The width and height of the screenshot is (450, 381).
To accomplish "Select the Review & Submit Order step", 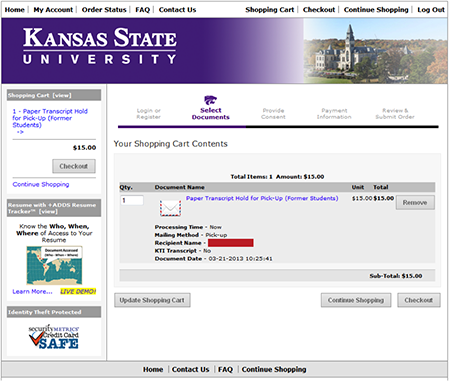I will tap(395, 114).
